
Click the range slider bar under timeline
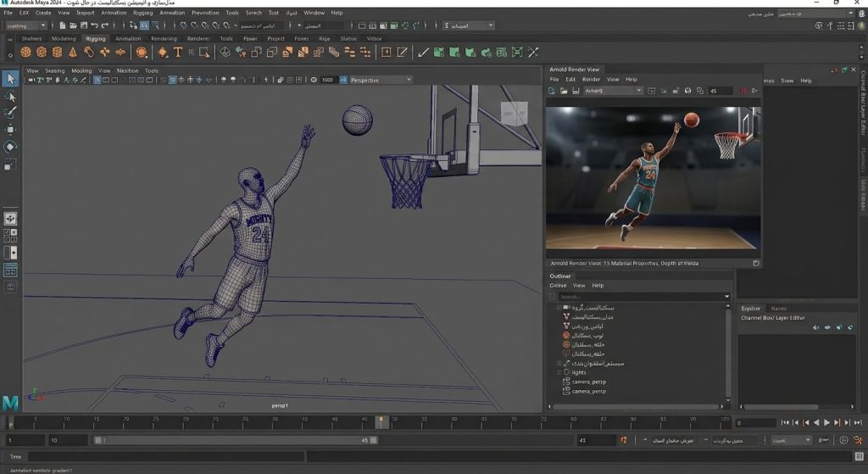click(236, 440)
